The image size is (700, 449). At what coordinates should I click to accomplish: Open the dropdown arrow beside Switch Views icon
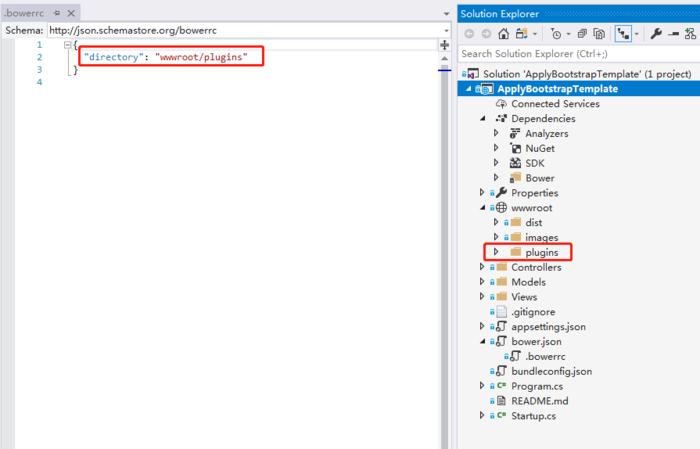pos(535,34)
